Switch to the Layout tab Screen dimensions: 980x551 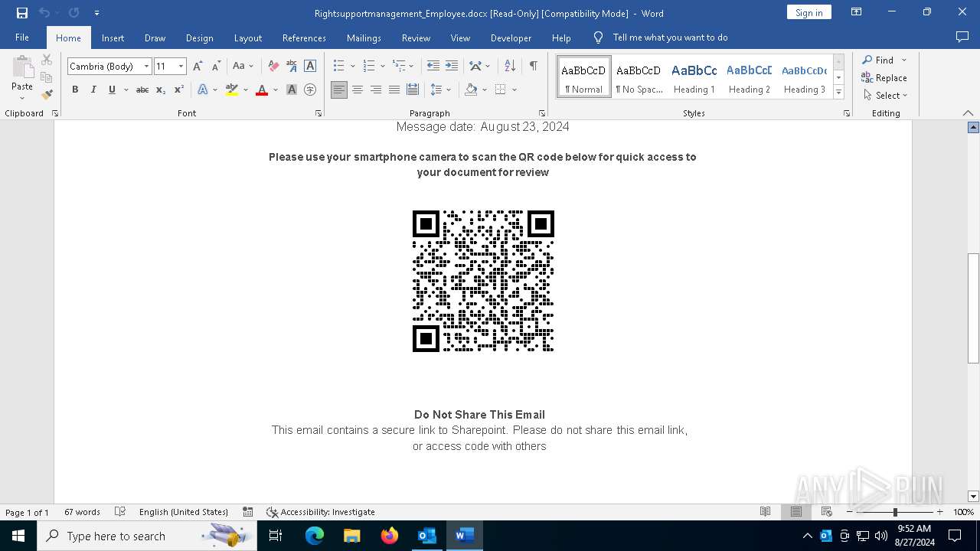coord(247,37)
